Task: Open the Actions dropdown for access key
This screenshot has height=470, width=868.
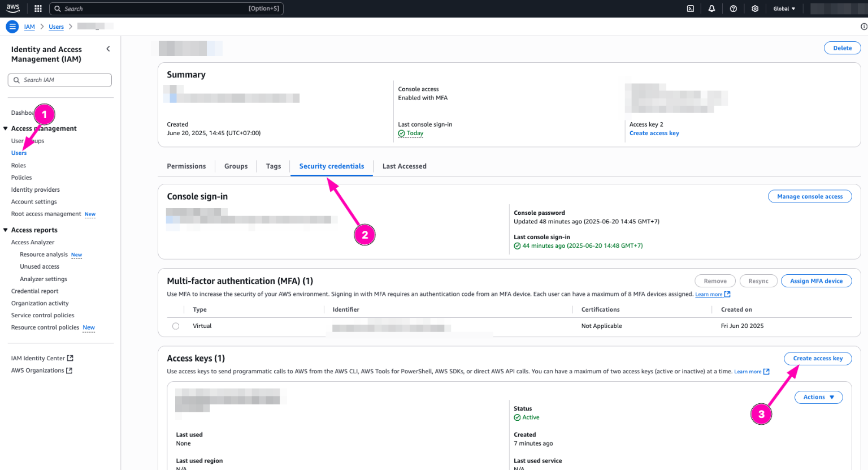Action: click(818, 397)
